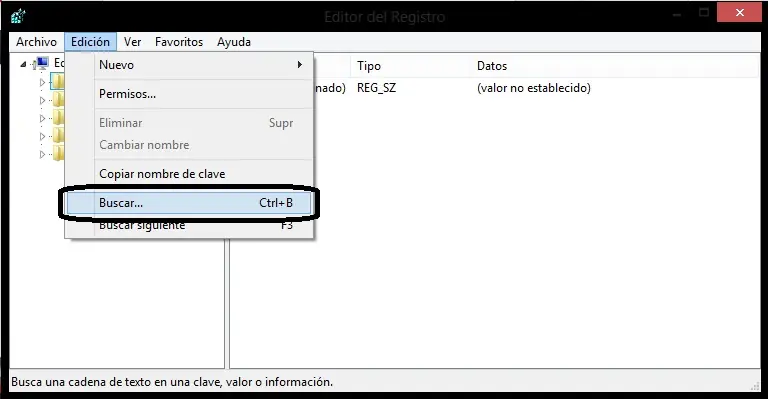
Task: Select the computer icon in tree
Action: click(43, 63)
